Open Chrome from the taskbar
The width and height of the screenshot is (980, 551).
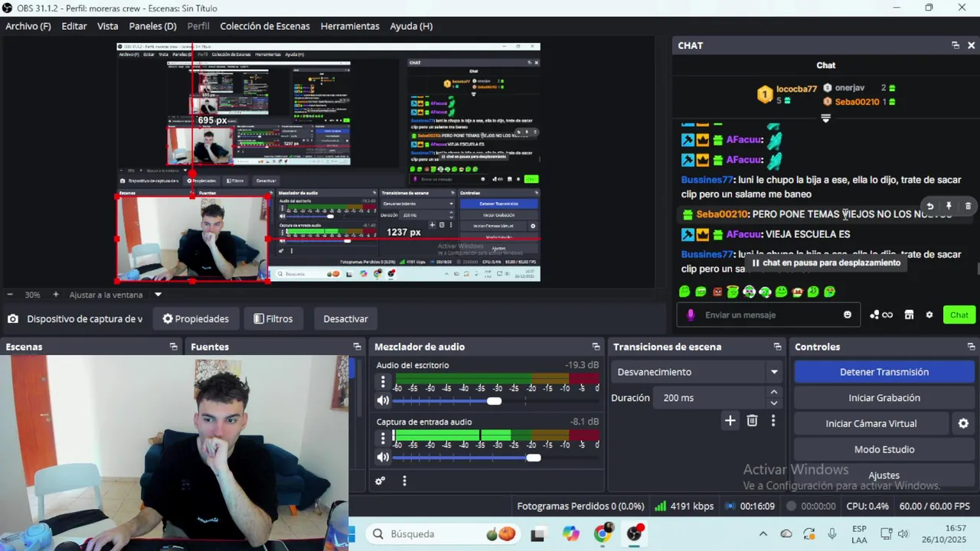[603, 533]
